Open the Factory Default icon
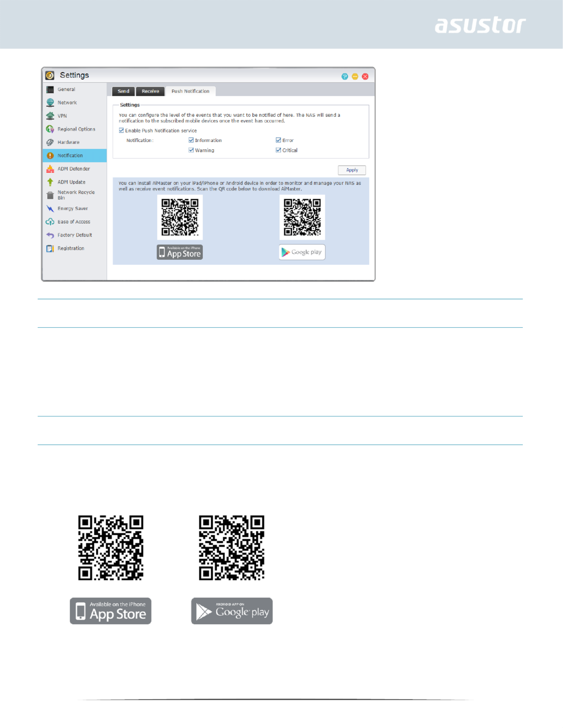Viewport: 563px width, 728px height. (50, 235)
